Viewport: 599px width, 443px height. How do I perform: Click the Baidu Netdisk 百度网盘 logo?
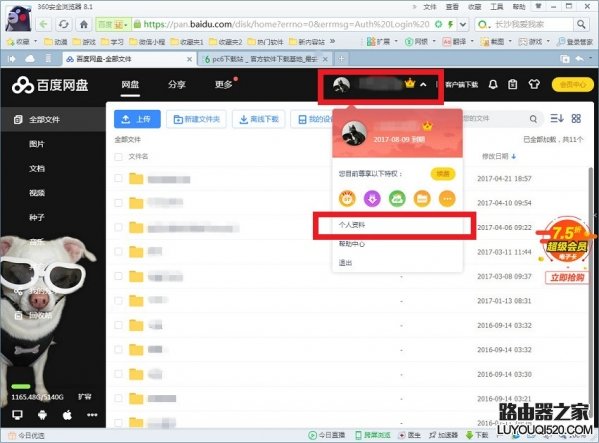[x=50, y=85]
